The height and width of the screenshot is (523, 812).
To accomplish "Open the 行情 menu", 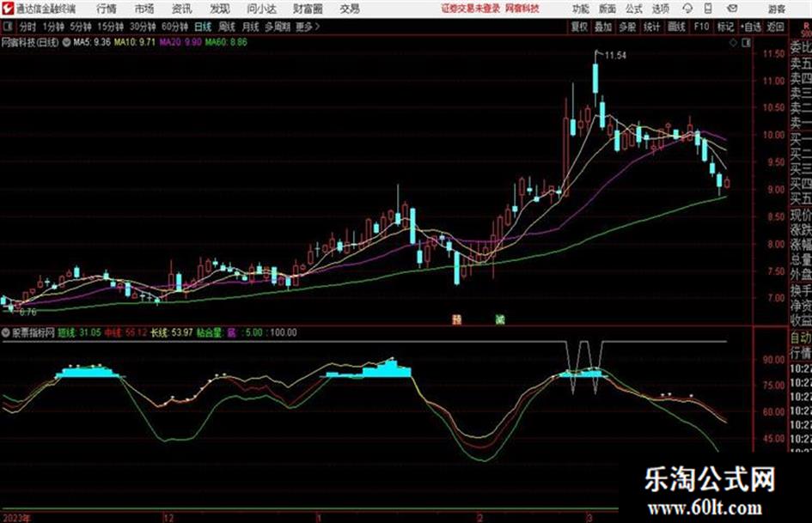I will (x=107, y=9).
